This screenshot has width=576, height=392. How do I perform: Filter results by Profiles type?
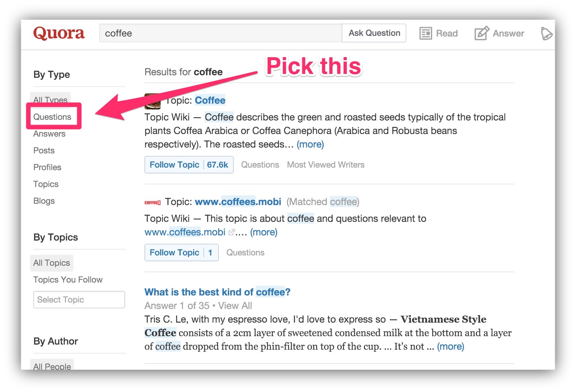click(47, 167)
